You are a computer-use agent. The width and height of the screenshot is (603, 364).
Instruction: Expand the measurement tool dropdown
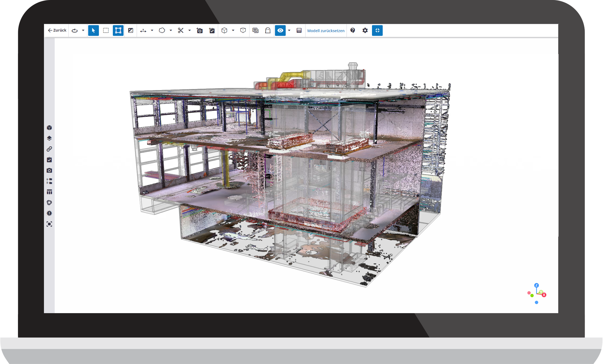(152, 31)
